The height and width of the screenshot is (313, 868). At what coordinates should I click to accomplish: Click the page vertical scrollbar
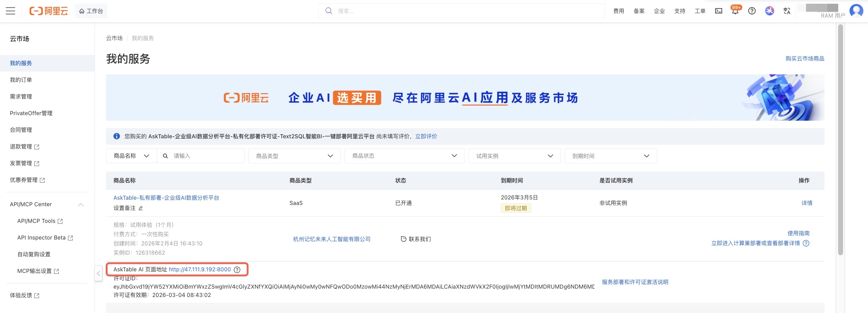(840, 135)
